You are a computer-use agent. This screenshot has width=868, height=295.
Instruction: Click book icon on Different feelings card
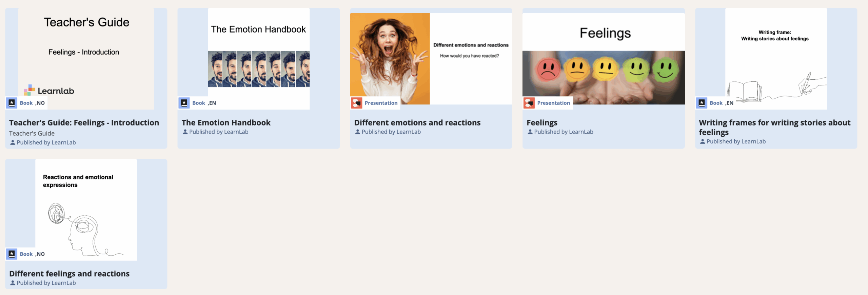pyautogui.click(x=12, y=254)
